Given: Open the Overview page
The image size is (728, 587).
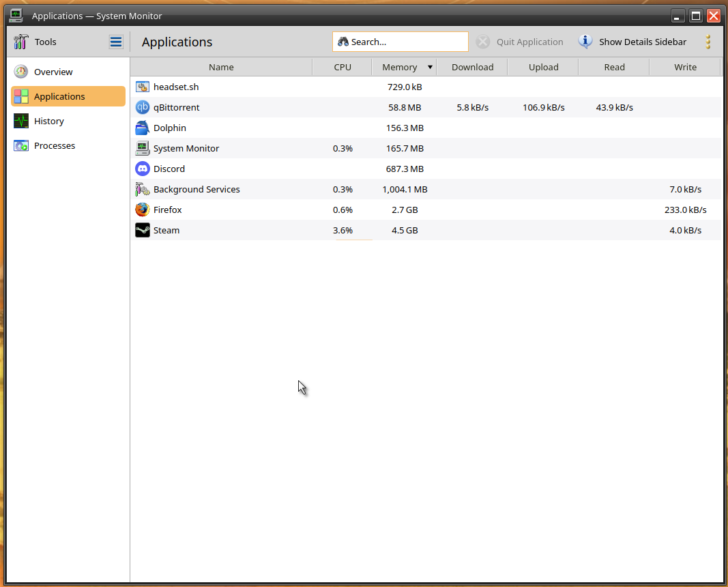Looking at the screenshot, I should (68, 72).
